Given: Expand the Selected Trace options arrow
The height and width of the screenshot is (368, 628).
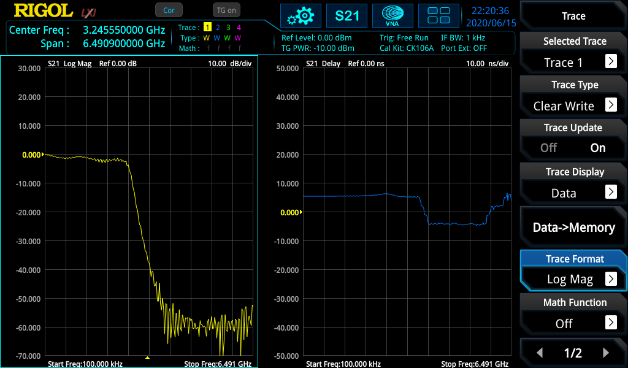Looking at the screenshot, I should [x=611, y=61].
